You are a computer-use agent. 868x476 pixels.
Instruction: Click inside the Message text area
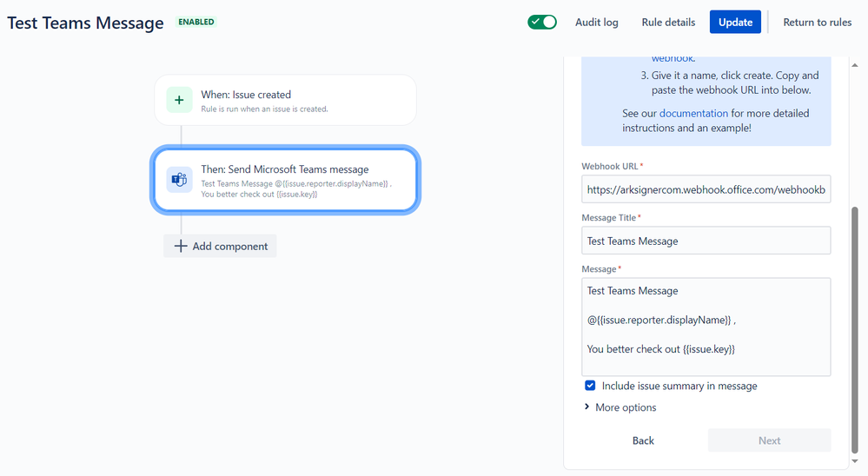(x=706, y=327)
